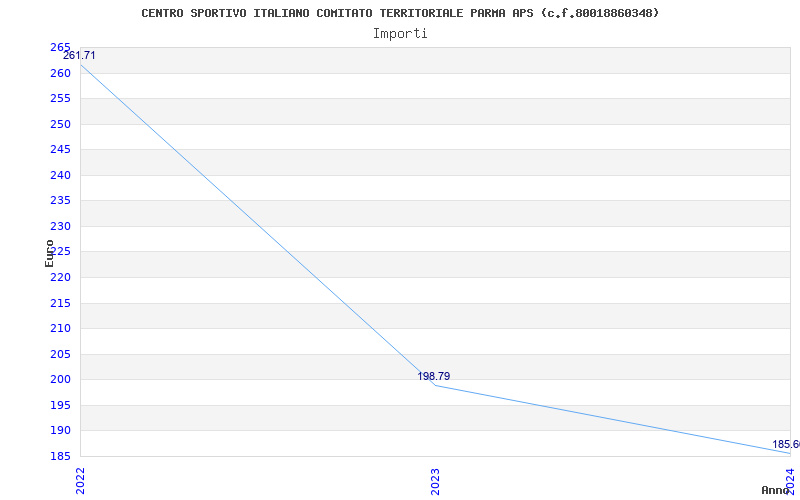800x500 pixels.
Task: Select the 2024 x-axis label
Action: pos(790,481)
